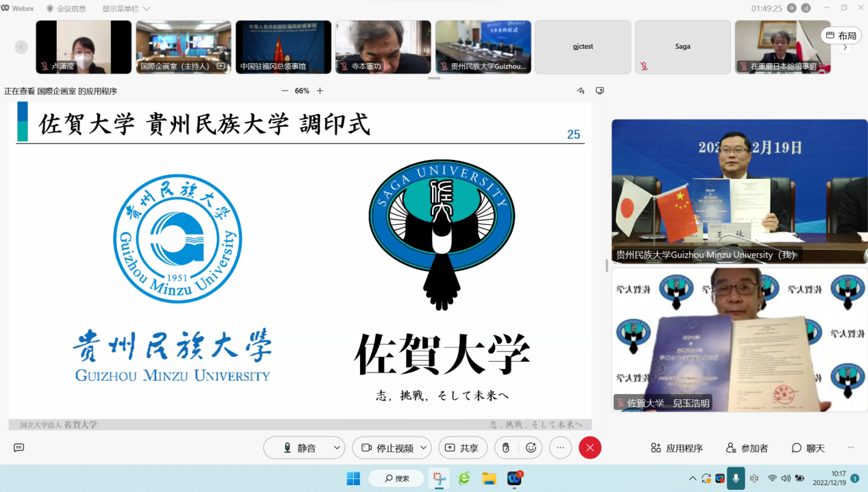868x492 pixels.
Task: Open the notification count badge
Action: (855, 478)
